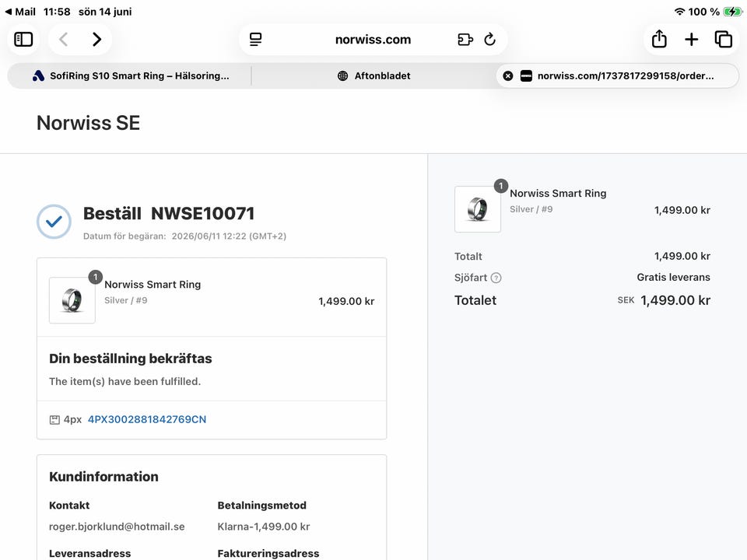Click the Kontakt label
This screenshot has width=747, height=560.
(69, 506)
